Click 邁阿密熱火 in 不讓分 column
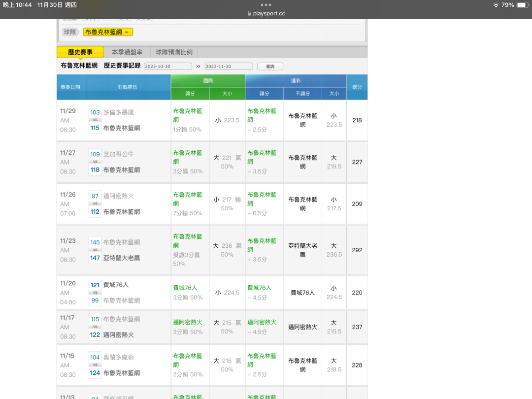The image size is (532, 399). (302, 327)
